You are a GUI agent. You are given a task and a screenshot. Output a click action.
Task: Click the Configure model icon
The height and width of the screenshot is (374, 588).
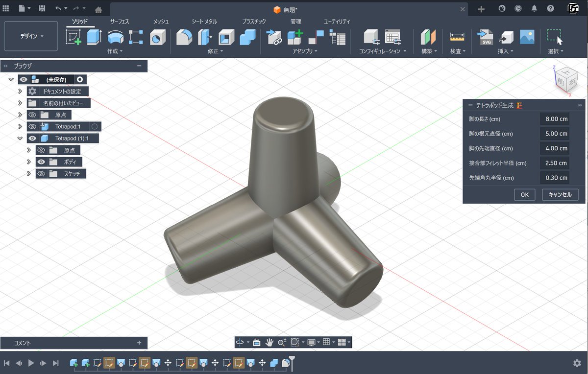coord(372,37)
